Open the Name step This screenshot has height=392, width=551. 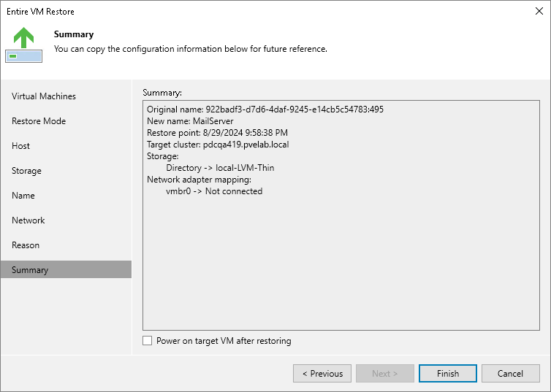point(23,196)
